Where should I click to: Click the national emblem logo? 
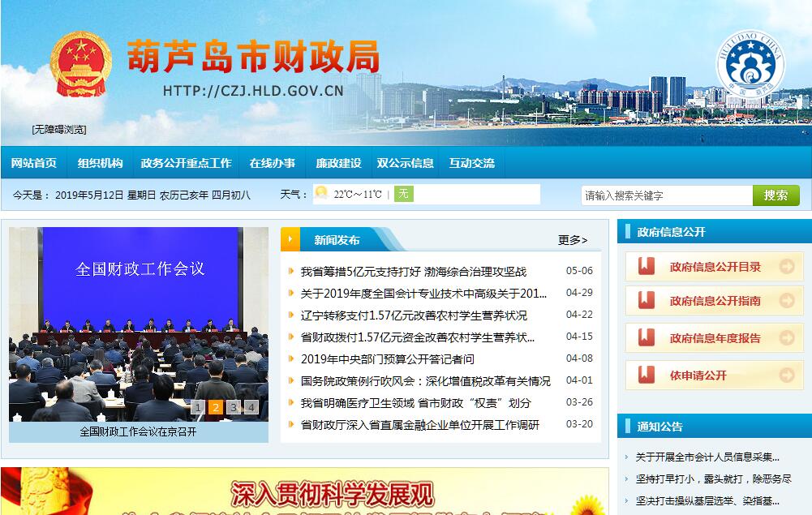[x=80, y=65]
